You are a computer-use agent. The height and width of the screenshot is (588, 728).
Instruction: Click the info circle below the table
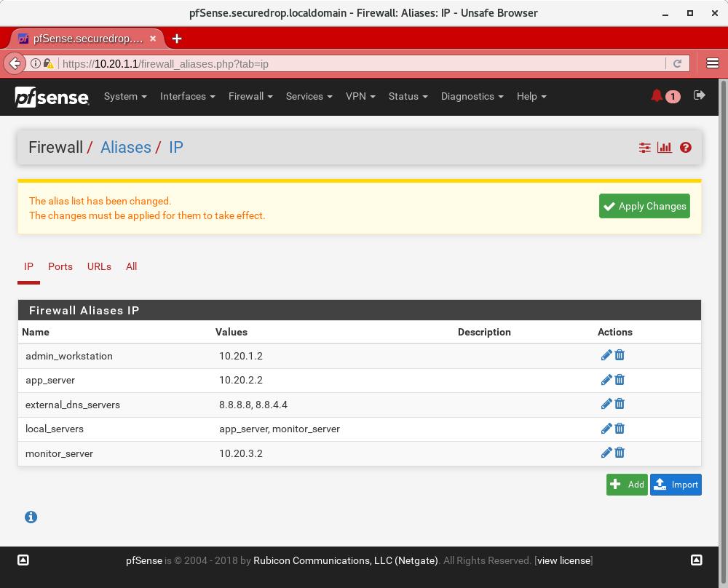pos(31,517)
